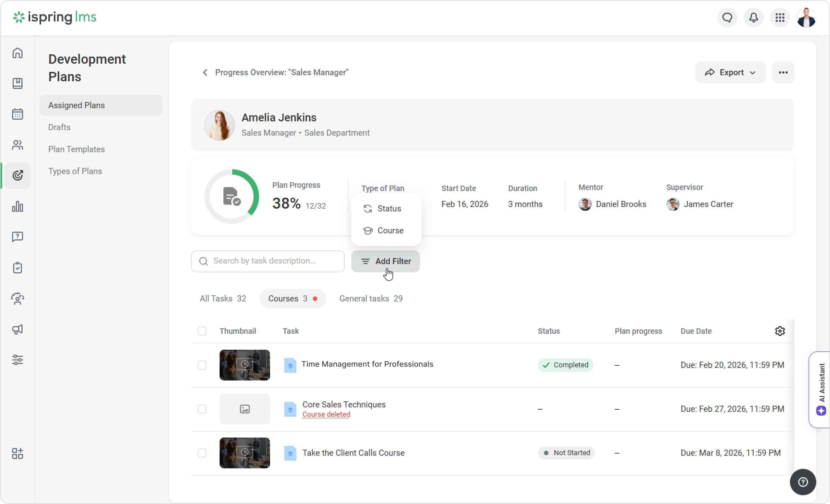The image size is (830, 504).
Task: Click the Add Filter button
Action: (385, 261)
